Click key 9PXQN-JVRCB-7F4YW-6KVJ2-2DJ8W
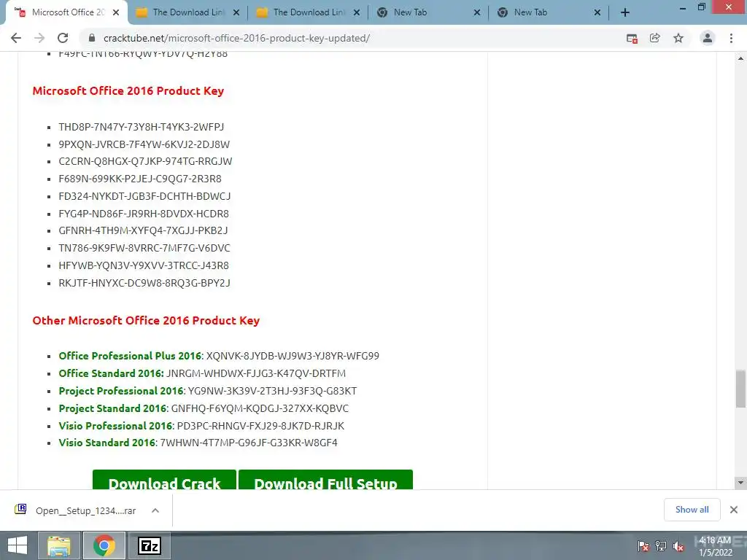Image resolution: width=747 pixels, height=560 pixels. (x=144, y=144)
